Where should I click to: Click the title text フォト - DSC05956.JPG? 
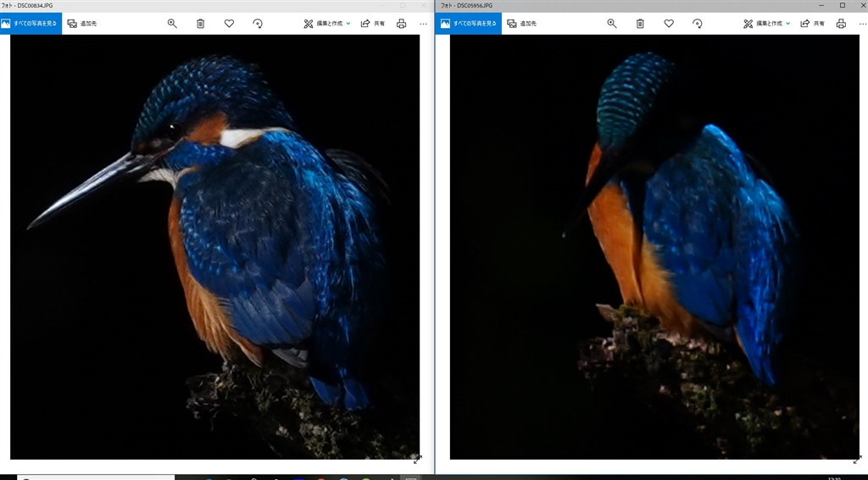click(466, 6)
